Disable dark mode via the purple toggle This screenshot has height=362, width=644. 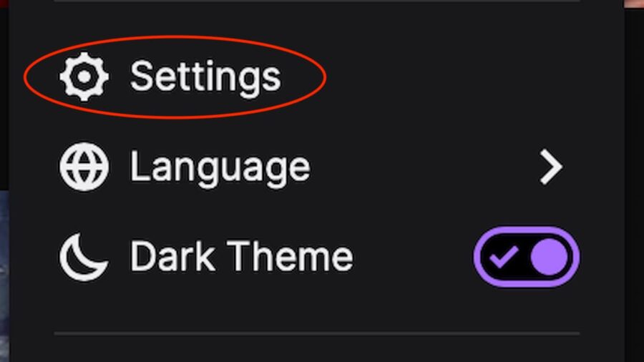click(x=527, y=257)
